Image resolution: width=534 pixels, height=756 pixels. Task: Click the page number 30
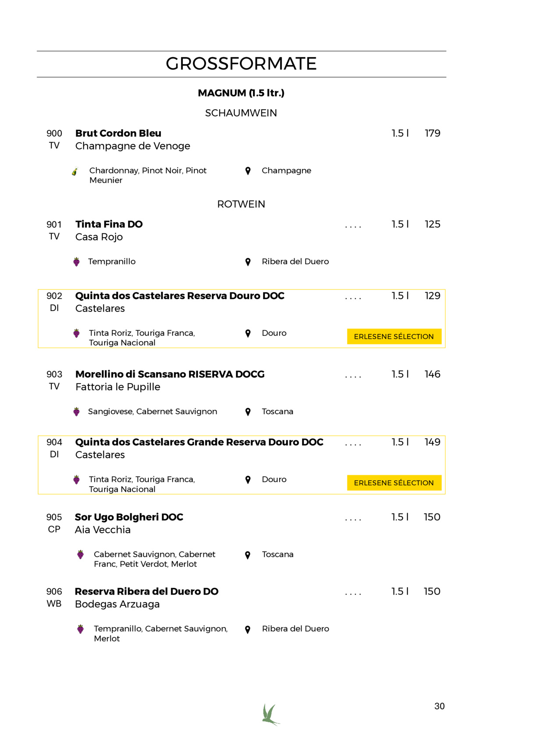(439, 706)
